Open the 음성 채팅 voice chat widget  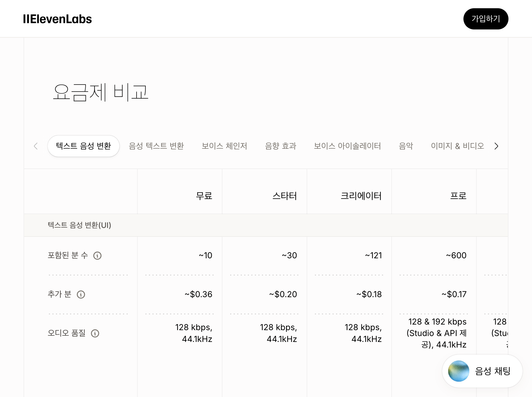click(x=483, y=371)
